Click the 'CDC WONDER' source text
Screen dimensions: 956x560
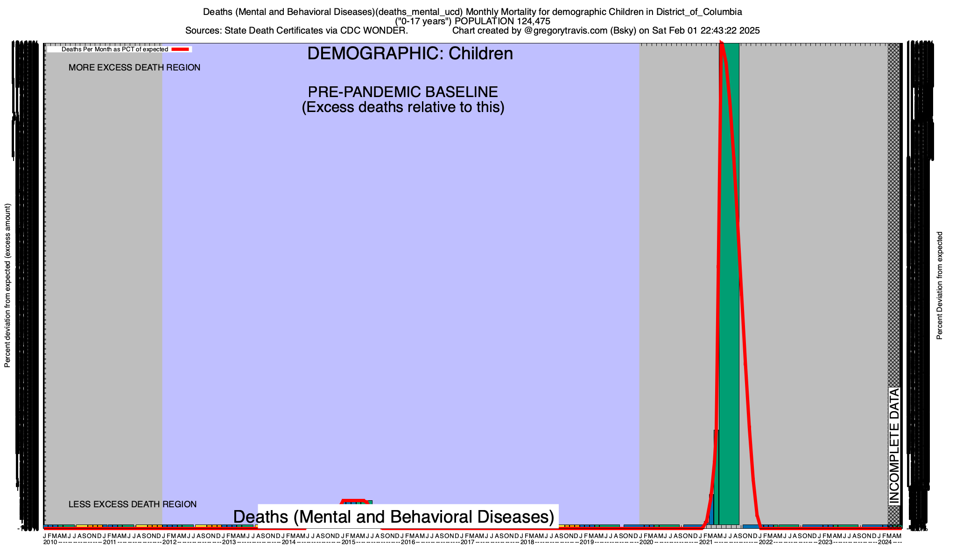coord(373,31)
